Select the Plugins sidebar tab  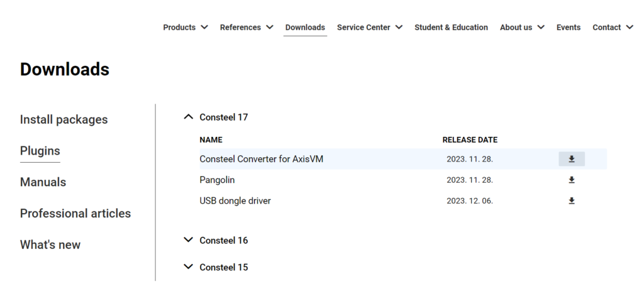[x=40, y=151]
